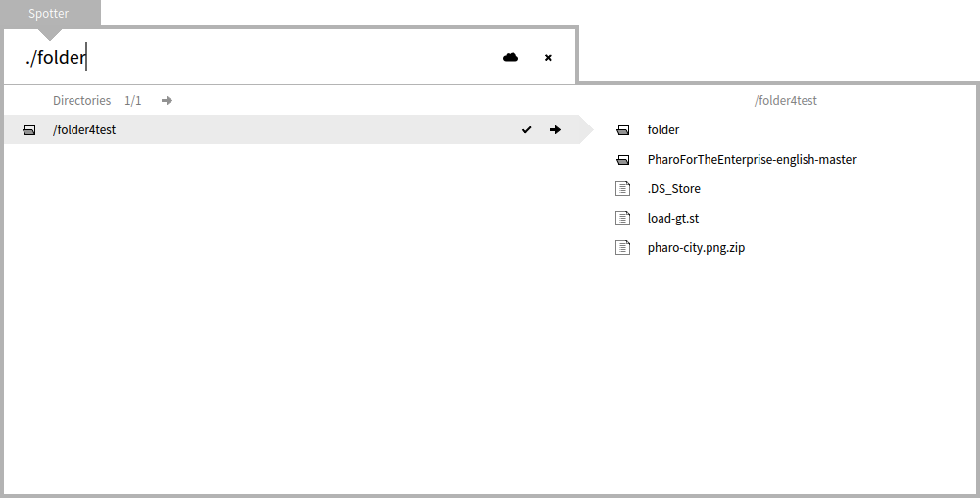Click the file icon beside .DS_Store
980x498 pixels.
click(623, 188)
